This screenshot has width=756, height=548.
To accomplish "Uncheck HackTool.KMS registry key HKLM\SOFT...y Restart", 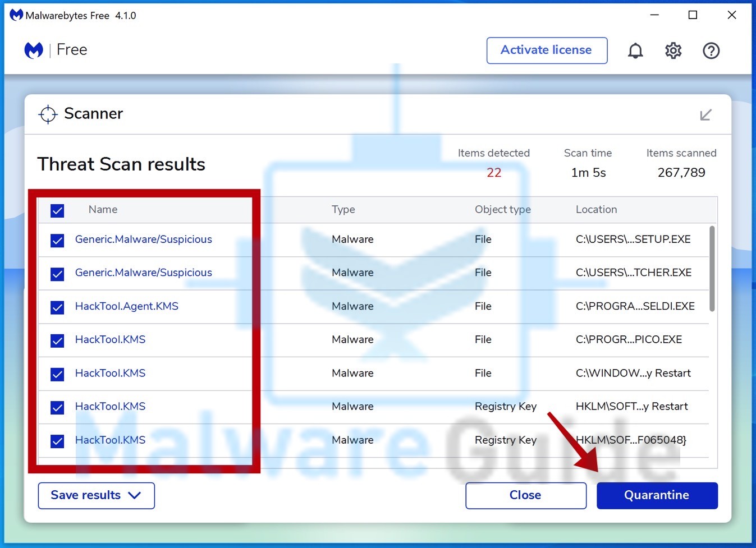I will tap(57, 408).
